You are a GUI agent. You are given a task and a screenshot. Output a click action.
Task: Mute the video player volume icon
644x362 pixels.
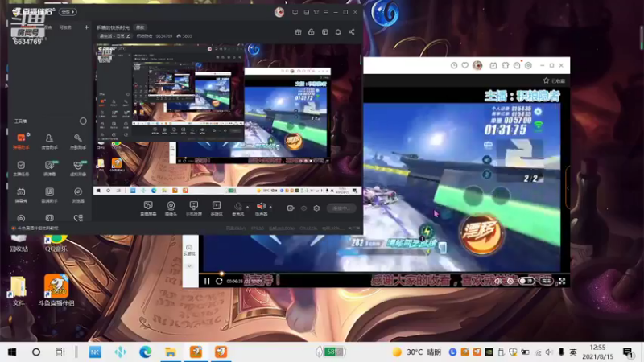coord(497,281)
